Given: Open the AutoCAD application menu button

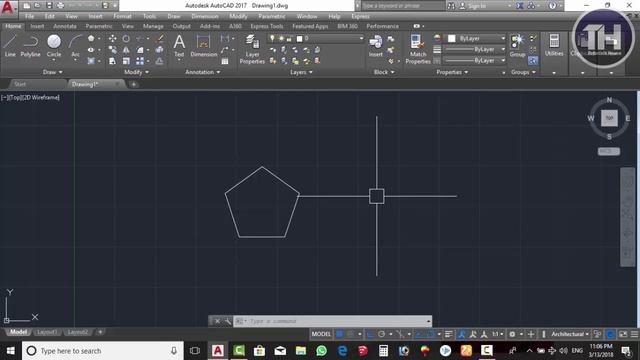Looking at the screenshot, I should point(8,8).
